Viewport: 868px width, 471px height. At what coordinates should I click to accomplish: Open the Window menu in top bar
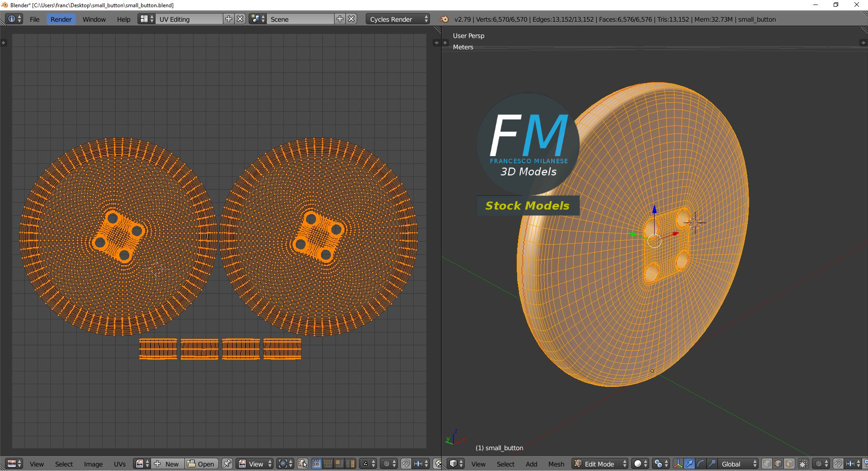coord(94,19)
